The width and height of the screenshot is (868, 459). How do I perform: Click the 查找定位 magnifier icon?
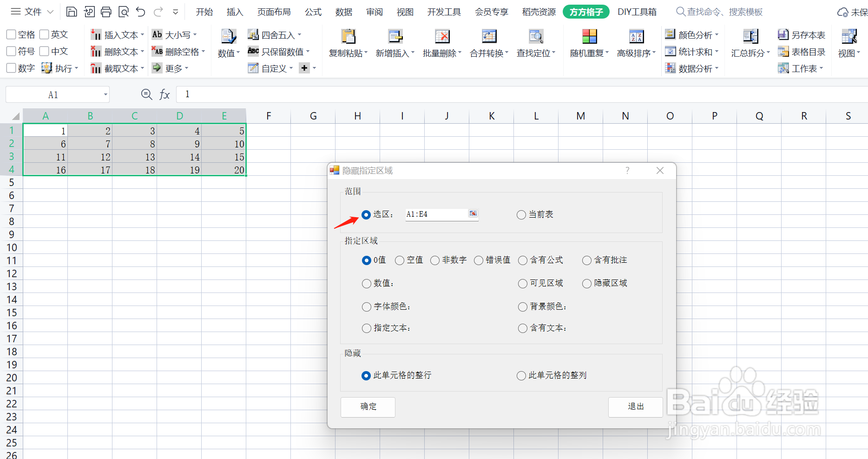pyautogui.click(x=536, y=36)
